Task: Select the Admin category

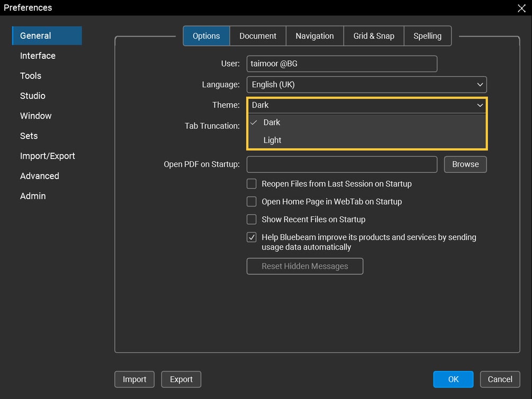Action: 33,196
